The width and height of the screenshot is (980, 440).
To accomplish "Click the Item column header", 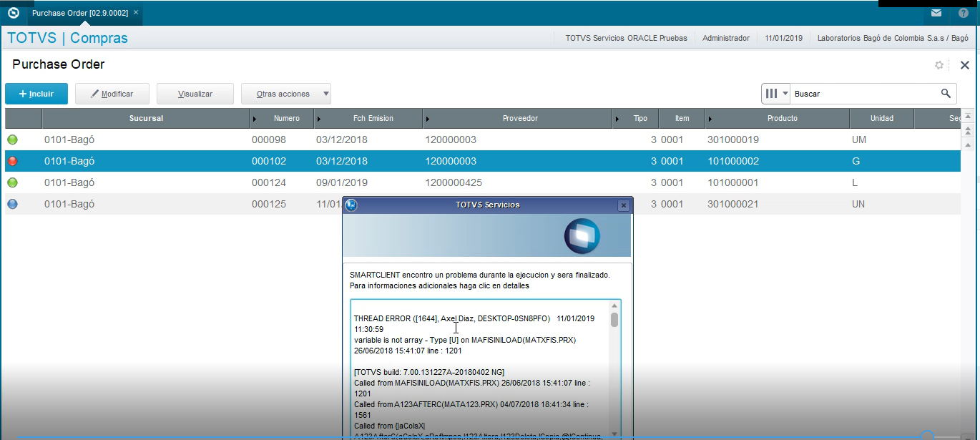I will click(x=682, y=118).
